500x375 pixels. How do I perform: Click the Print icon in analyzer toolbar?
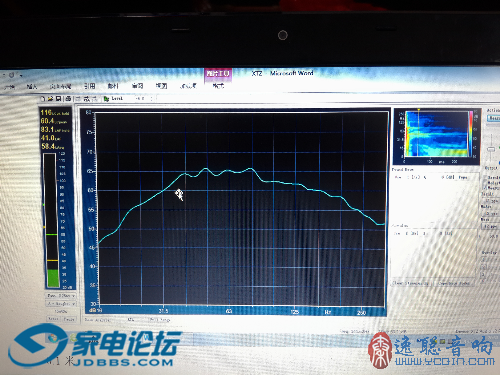pos(68,98)
